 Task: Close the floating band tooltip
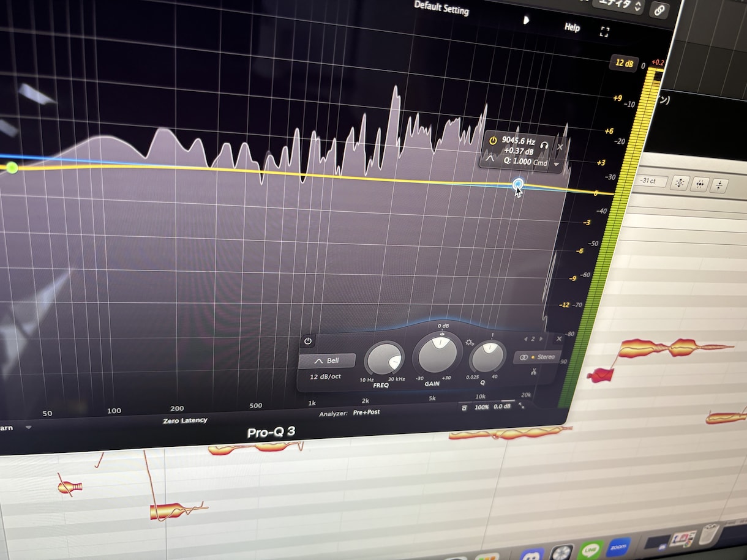(560, 147)
